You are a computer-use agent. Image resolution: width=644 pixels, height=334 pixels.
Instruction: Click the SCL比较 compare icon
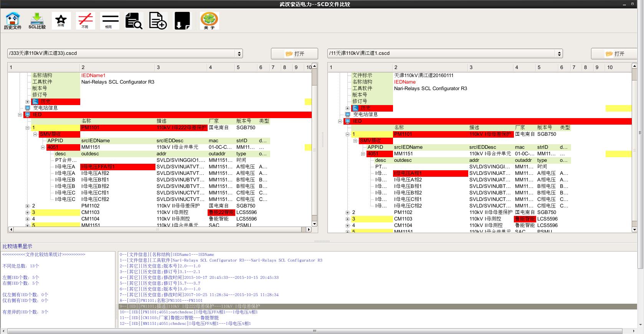click(x=37, y=21)
